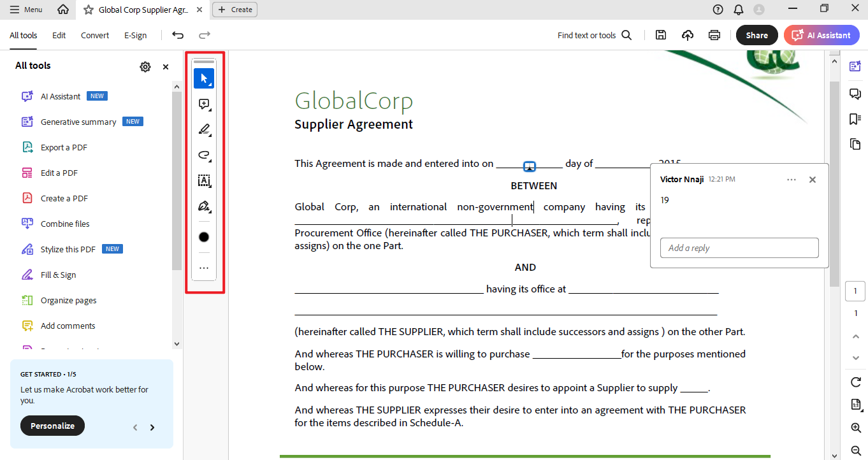Open the Help question mark icon

coord(718,9)
